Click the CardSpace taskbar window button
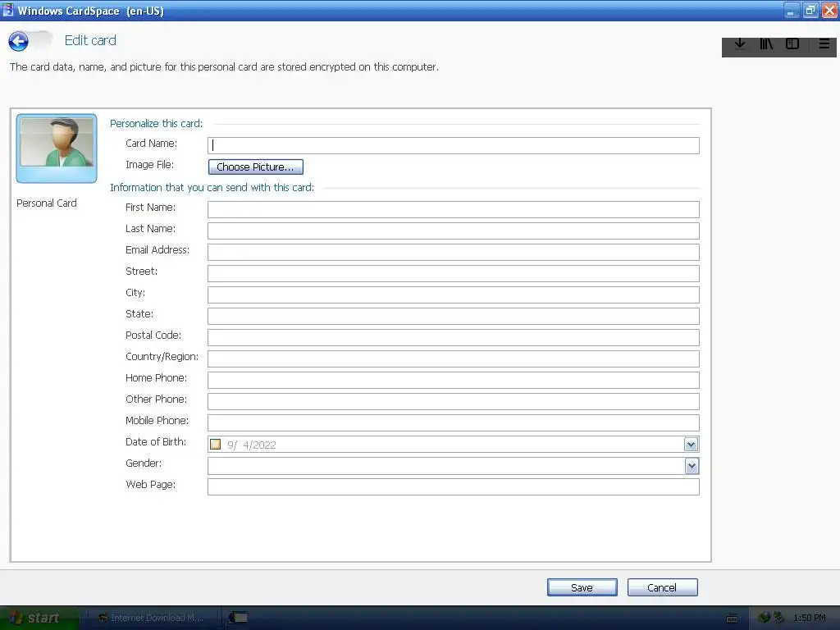 pyautogui.click(x=239, y=618)
